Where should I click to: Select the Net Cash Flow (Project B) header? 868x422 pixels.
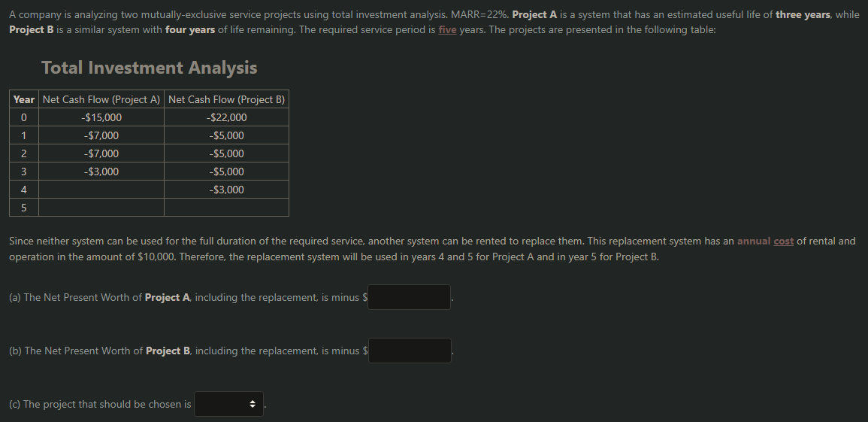point(226,99)
